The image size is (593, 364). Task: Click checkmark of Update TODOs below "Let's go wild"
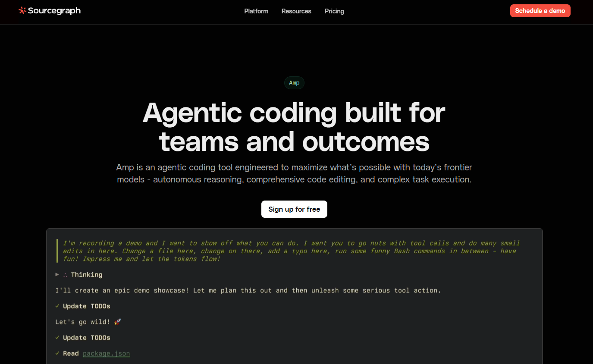pos(57,338)
